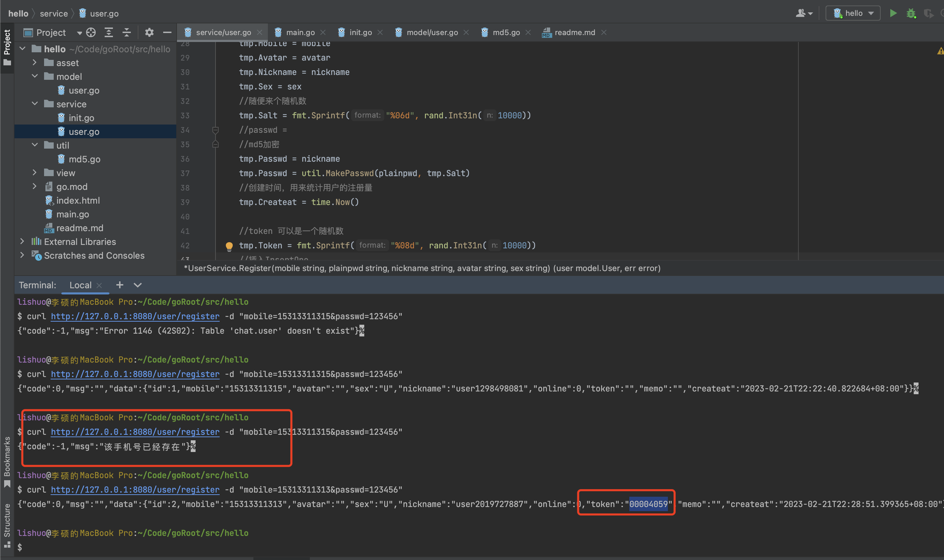The width and height of the screenshot is (944, 560).
Task: Open the user account icon menu
Action: point(804,13)
